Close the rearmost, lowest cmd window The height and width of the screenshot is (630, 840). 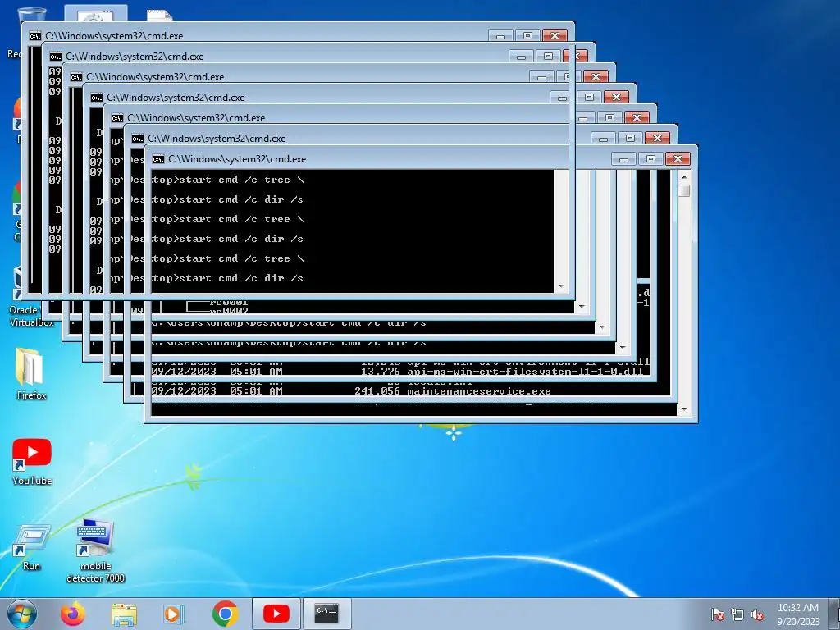tap(678, 158)
